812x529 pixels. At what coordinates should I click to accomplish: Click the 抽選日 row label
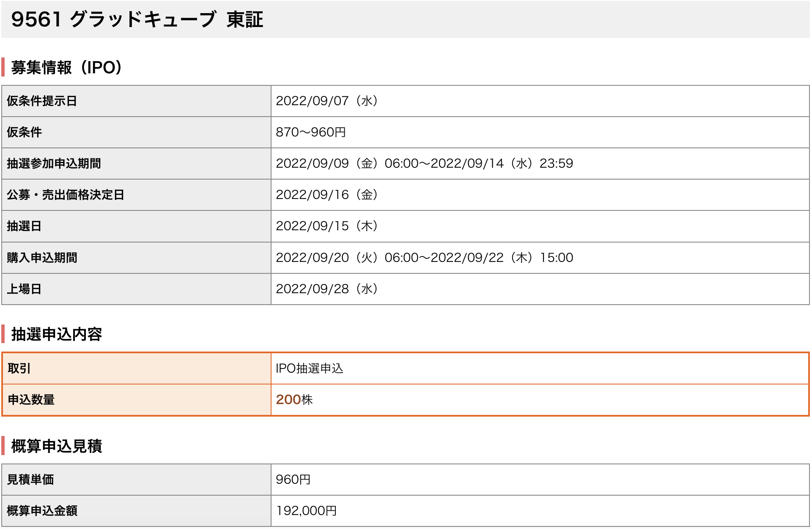[x=24, y=226]
